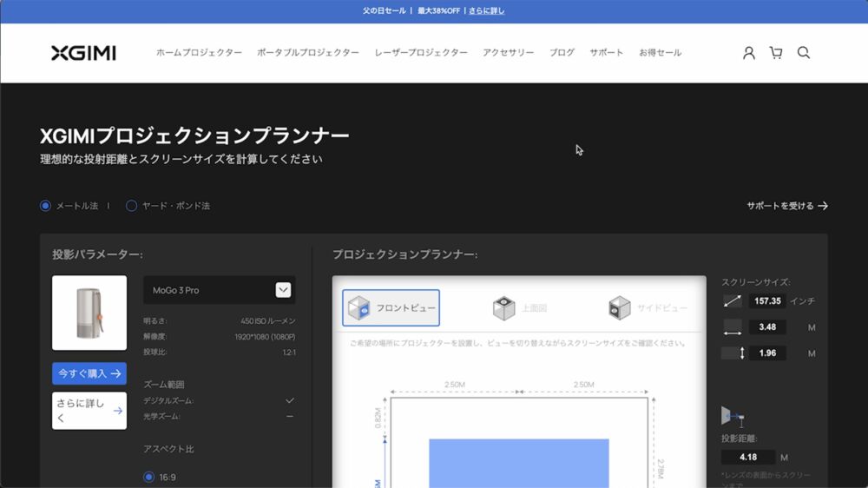Click the arrow in さらに詳しく button
This screenshot has width=868, height=488.
(117, 411)
